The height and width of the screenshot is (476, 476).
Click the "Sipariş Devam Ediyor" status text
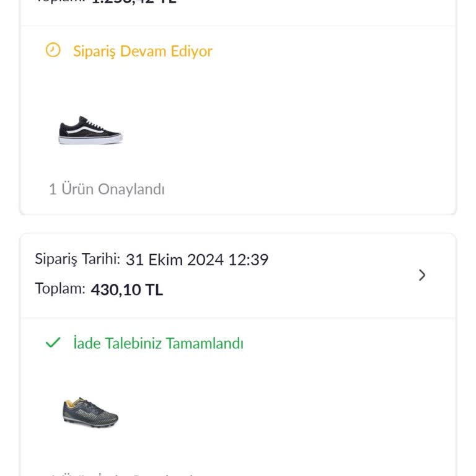(143, 51)
